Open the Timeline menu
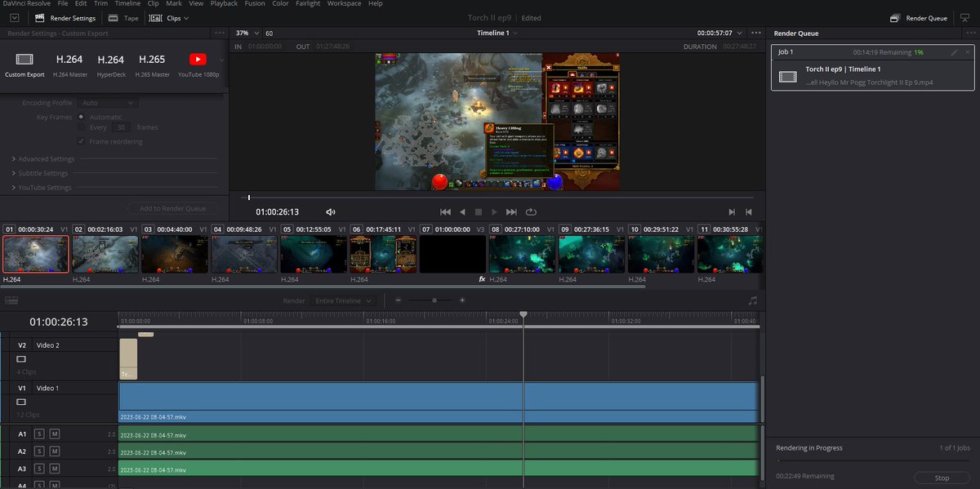Image resolution: width=980 pixels, height=489 pixels. click(127, 3)
